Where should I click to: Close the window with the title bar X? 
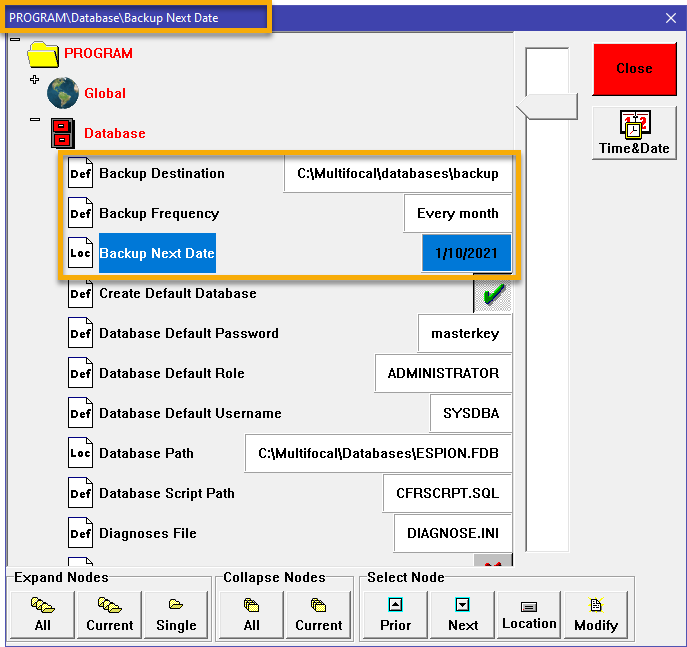pyautogui.click(x=670, y=18)
